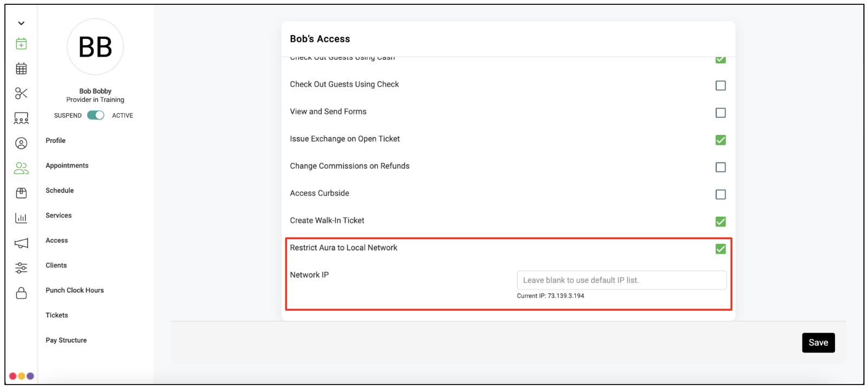
Task: Select the scissors services icon
Action: [x=21, y=94]
